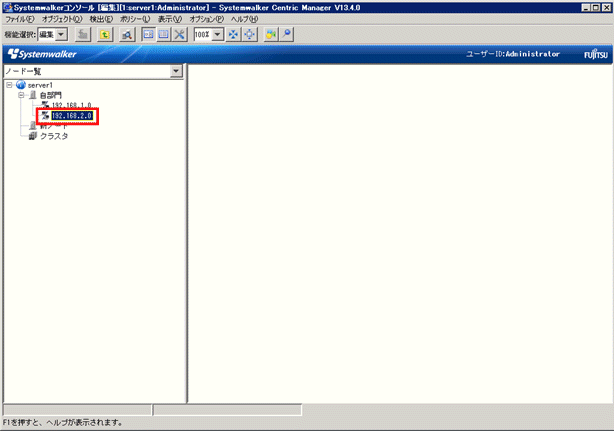Screen dimensions: 614x431
Task: Click the title bar application icon
Action: coord(8,7)
